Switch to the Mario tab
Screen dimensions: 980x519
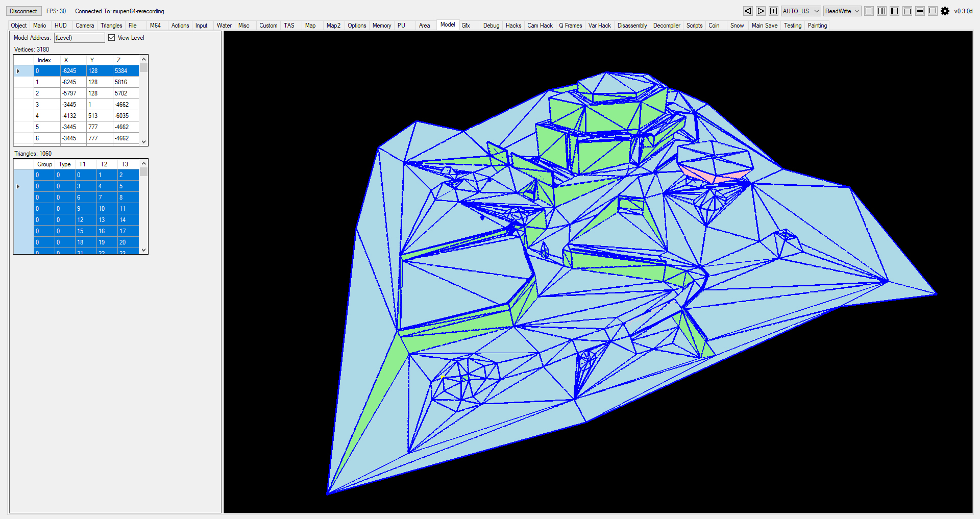click(40, 25)
